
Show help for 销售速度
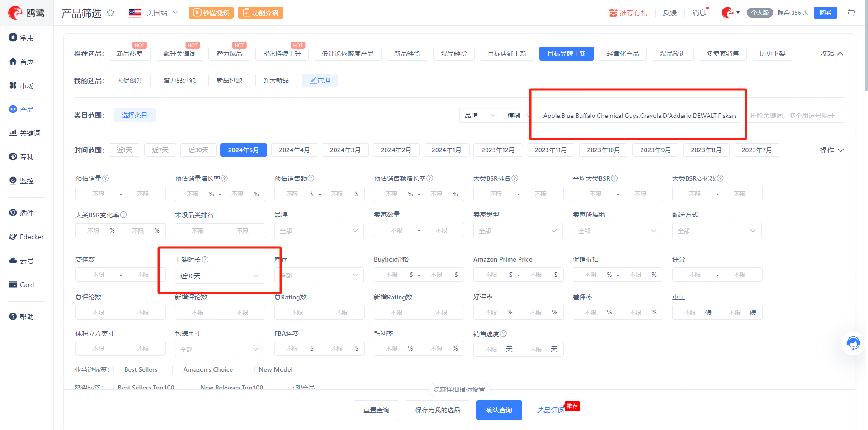504,334
